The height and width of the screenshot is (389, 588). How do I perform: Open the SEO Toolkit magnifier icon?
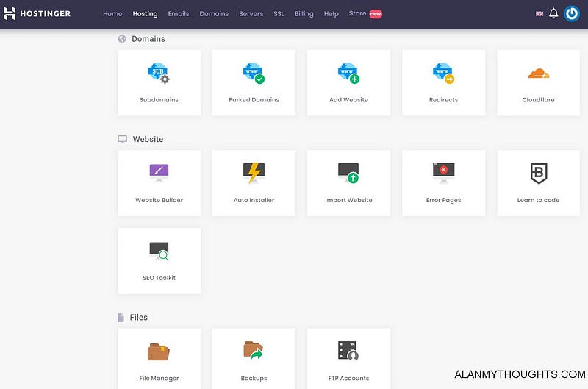[159, 251]
